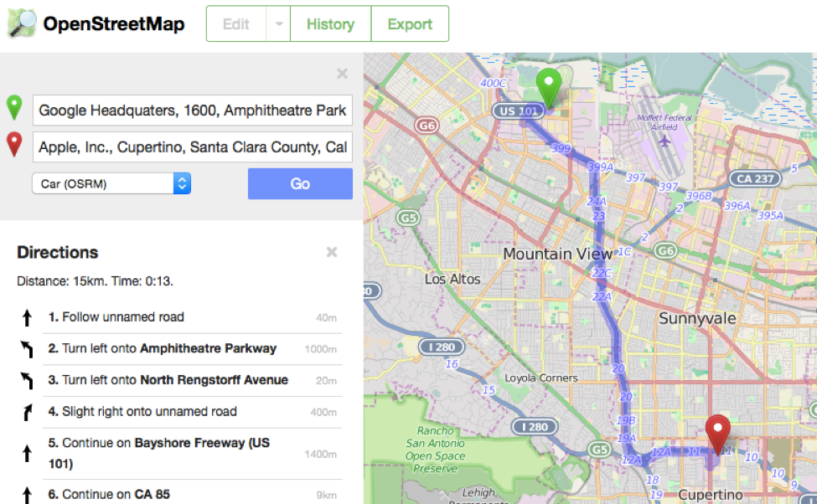This screenshot has width=817, height=504.
Task: Click the Directions heading
Action: pos(57,252)
